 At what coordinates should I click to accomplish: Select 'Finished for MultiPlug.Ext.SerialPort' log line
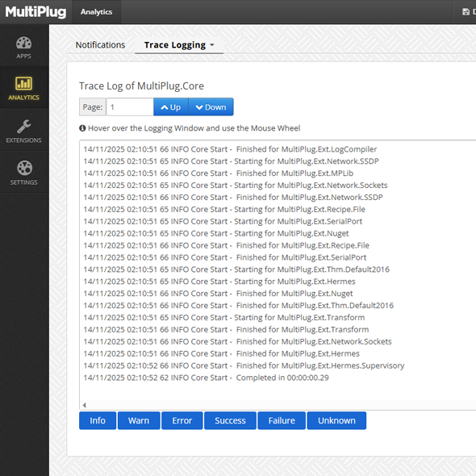(x=225, y=257)
